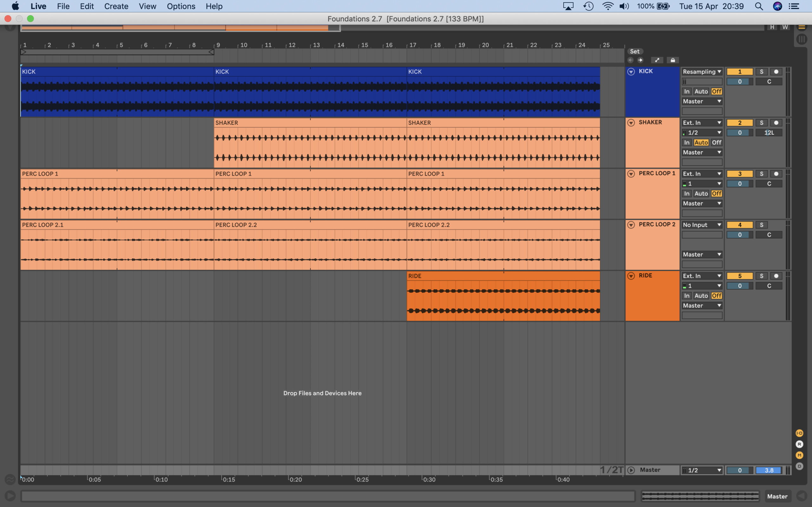Fold the SHAKER track with triangle
The width and height of the screenshot is (812, 507).
[631, 123]
